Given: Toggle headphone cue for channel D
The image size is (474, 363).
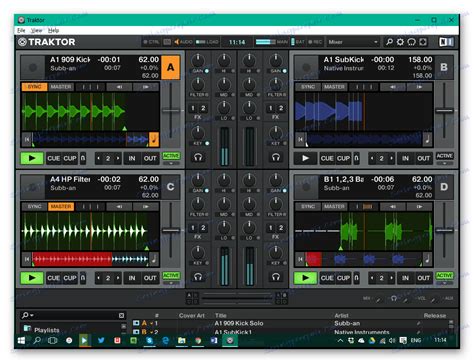Looking at the screenshot, I should click(276, 277).
